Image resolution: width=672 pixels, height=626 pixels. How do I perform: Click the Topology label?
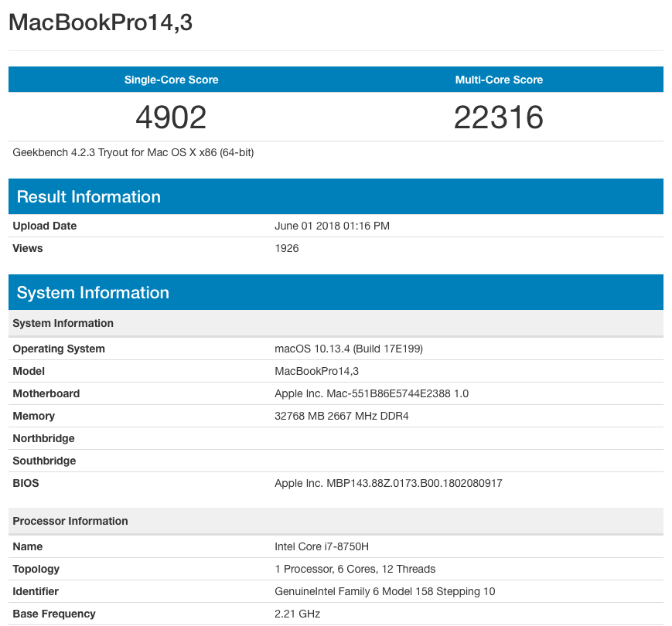tap(36, 569)
